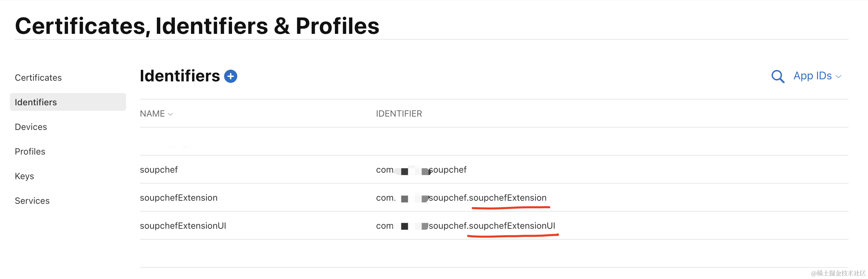Click the IDENTIFIER column header
This screenshot has height=279, width=868.
click(399, 114)
